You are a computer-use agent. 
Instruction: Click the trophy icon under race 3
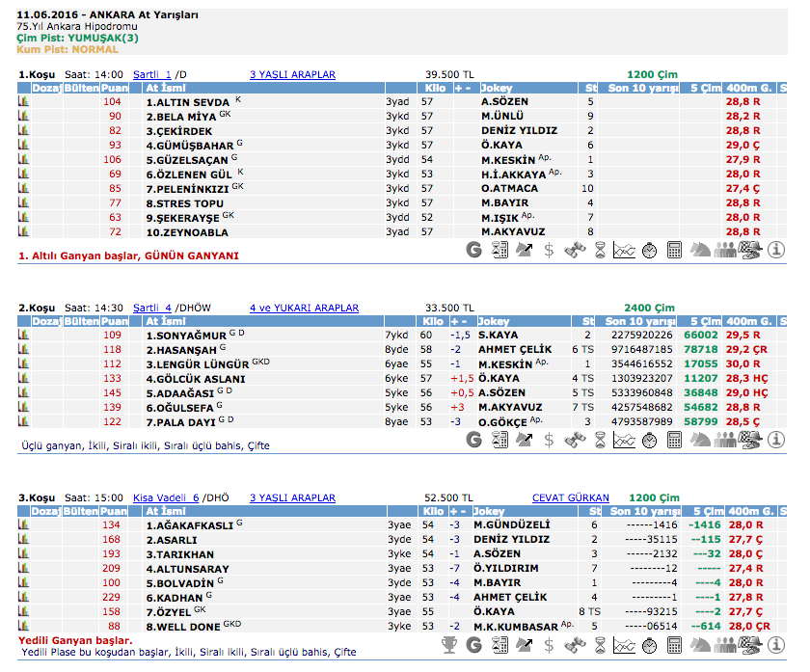coord(448,643)
